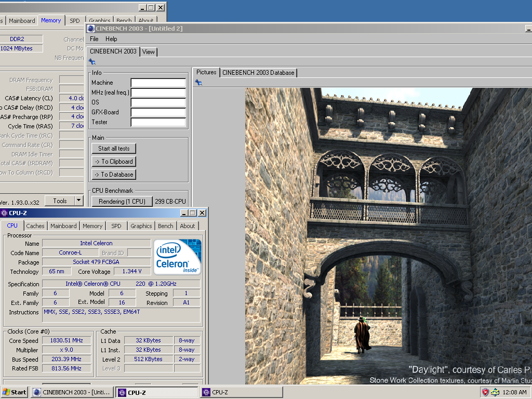
Task: Click the 512 KBytes Level 2 cache value
Action: (x=148, y=359)
